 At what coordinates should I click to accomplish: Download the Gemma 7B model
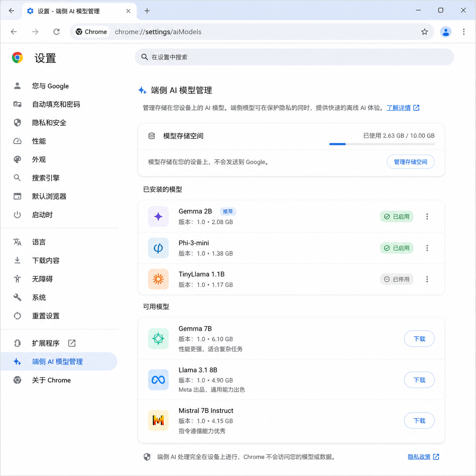(419, 339)
